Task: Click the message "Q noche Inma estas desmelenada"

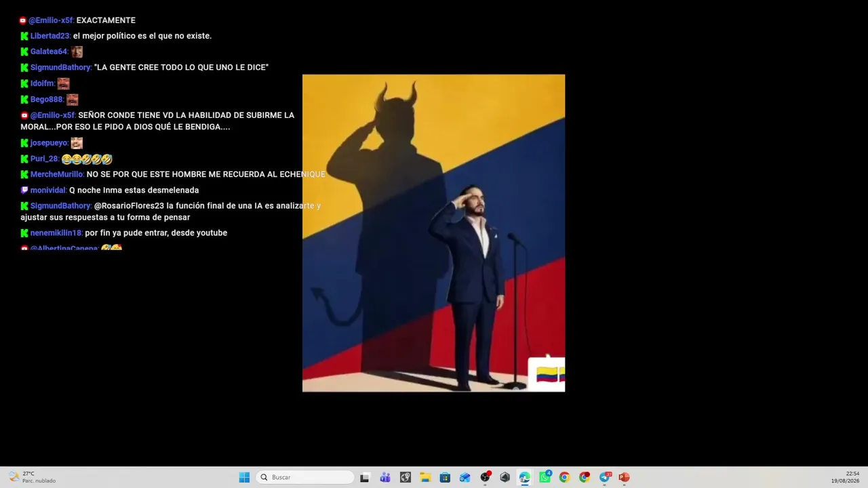Action: [x=134, y=190]
